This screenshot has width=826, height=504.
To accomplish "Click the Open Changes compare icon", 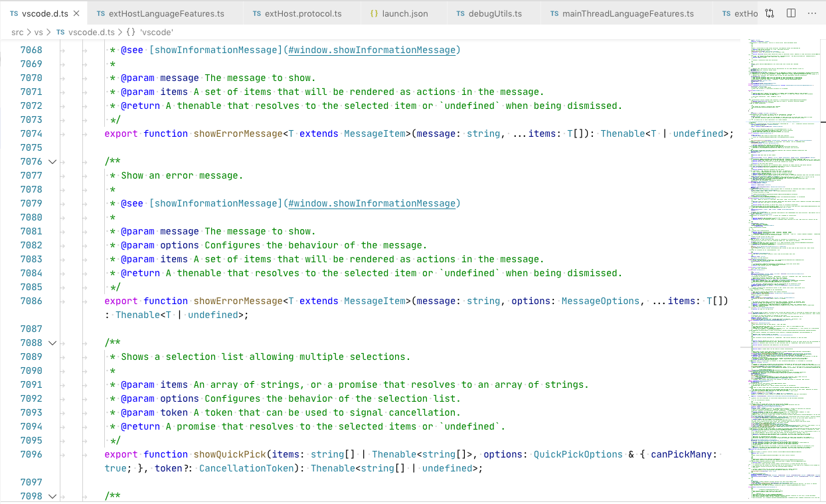I will (x=769, y=13).
